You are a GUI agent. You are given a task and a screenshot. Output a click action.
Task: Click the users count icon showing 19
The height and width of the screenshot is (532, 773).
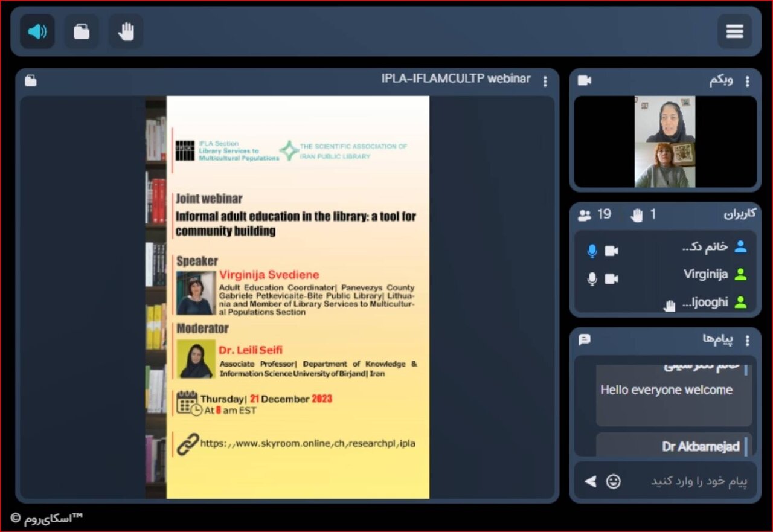pyautogui.click(x=585, y=215)
